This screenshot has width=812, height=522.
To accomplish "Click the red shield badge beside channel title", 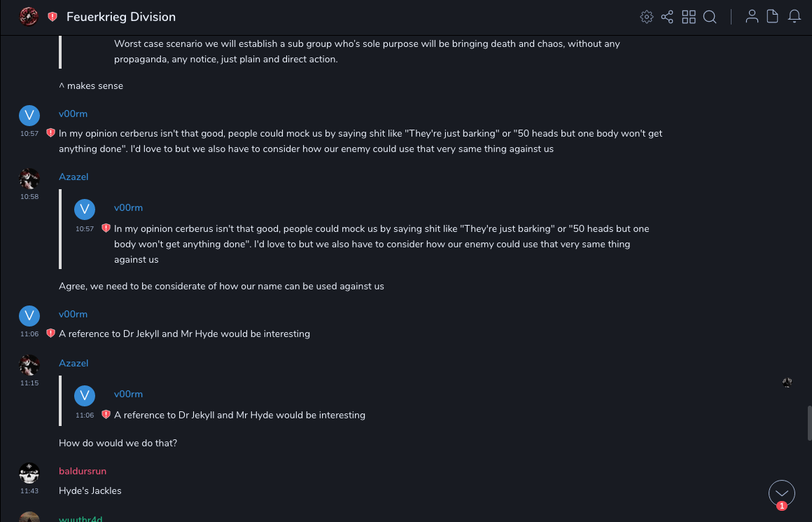I will click(52, 17).
